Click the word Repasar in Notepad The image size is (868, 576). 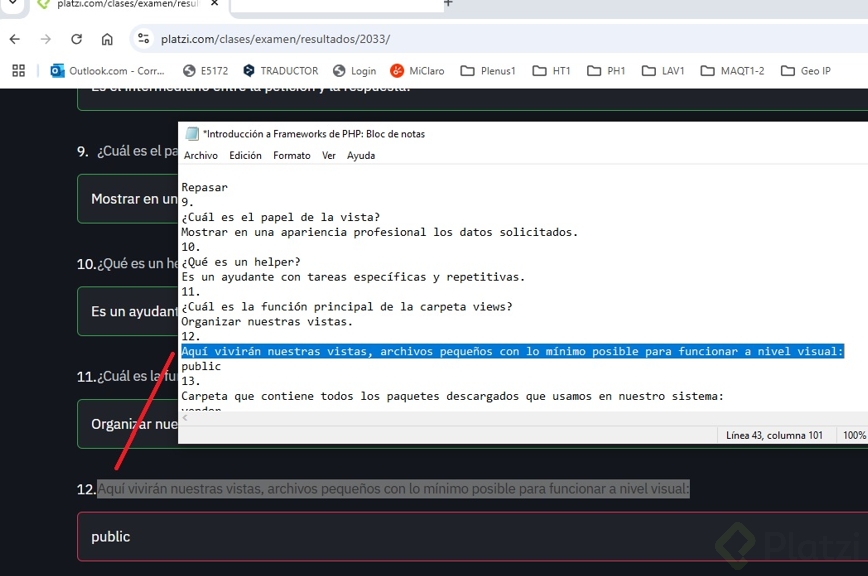(x=204, y=188)
